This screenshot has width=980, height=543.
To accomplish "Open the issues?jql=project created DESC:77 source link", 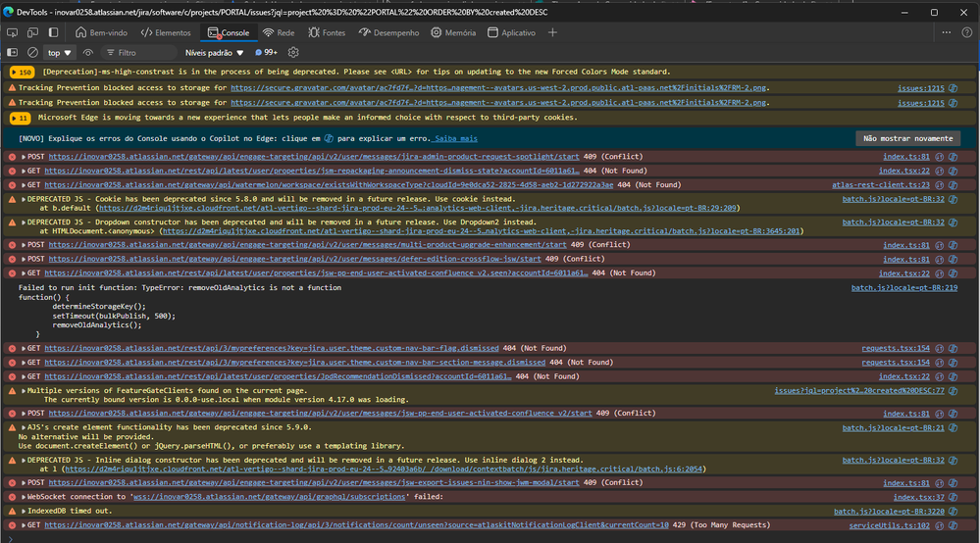I will (x=859, y=391).
